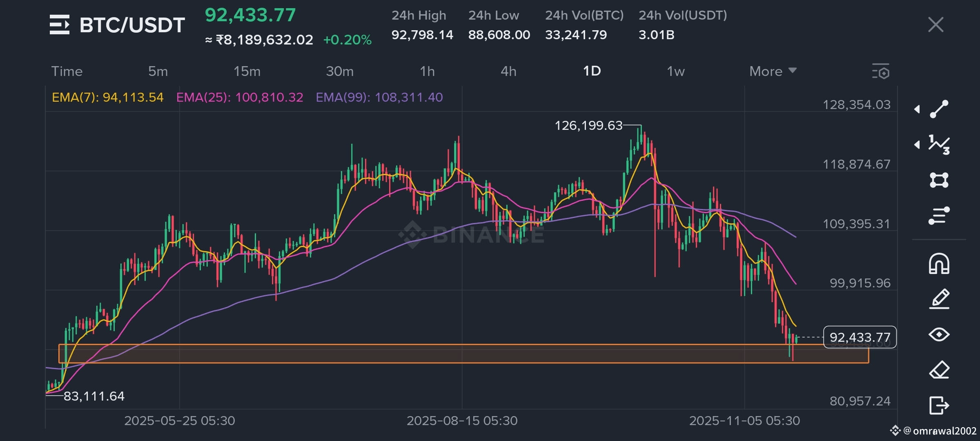The width and height of the screenshot is (980, 441).
Task: Click the 109,395.31 price axis label
Action: pos(856,224)
